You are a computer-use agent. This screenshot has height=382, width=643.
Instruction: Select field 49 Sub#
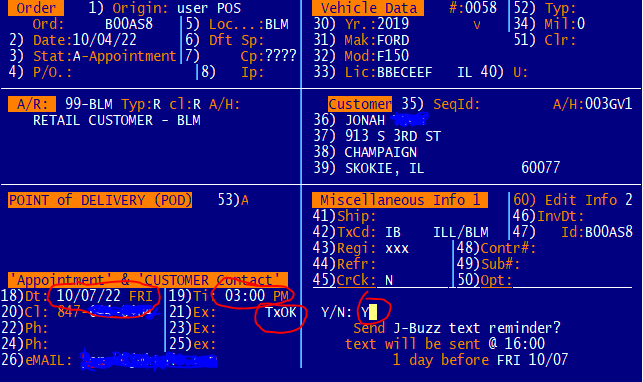pos(488,264)
